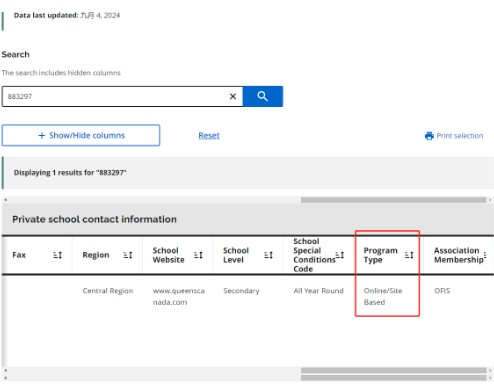Sort by the Region column icon
The width and height of the screenshot is (494, 389).
tap(128, 255)
